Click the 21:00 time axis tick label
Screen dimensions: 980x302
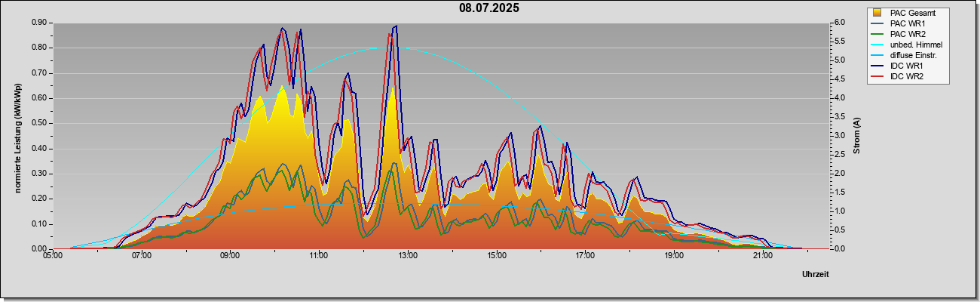point(763,256)
